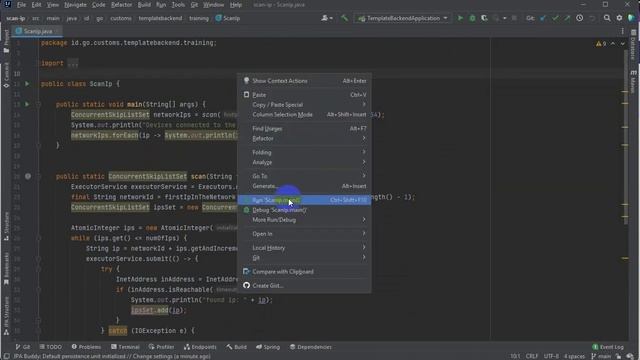Viewport: 640px width, 360px height.
Task: Open the Navigate menu in menu bar
Action: pyautogui.click(x=75, y=5)
